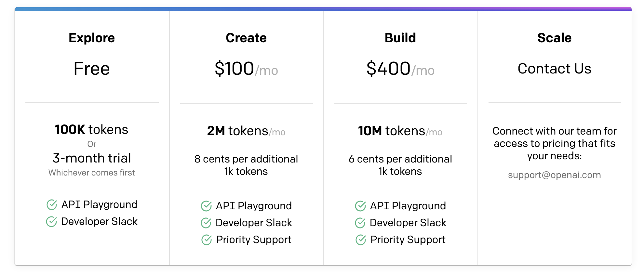Click the checkmark icon beside Explore's Developer Slack
644x273 pixels.
point(51,222)
